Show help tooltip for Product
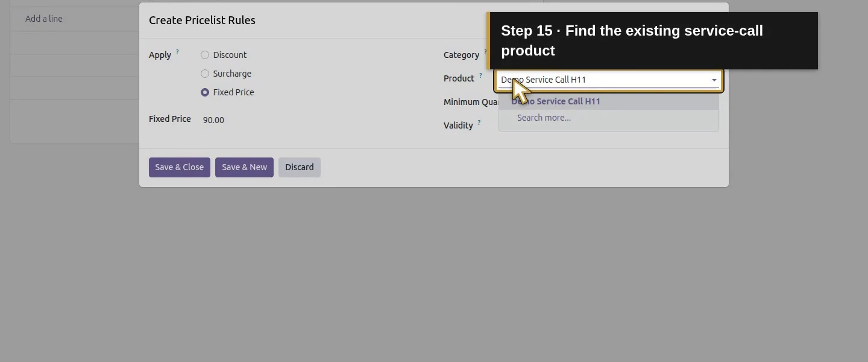The width and height of the screenshot is (868, 362). point(480,75)
